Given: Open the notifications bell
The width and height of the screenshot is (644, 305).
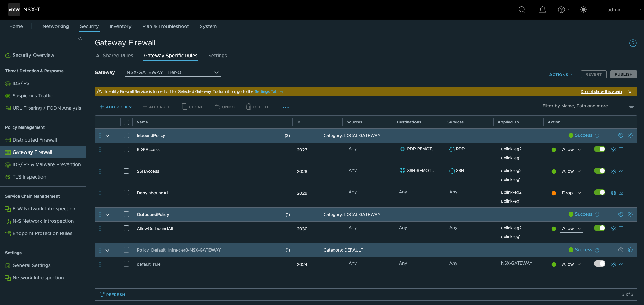Looking at the screenshot, I should coord(543,10).
